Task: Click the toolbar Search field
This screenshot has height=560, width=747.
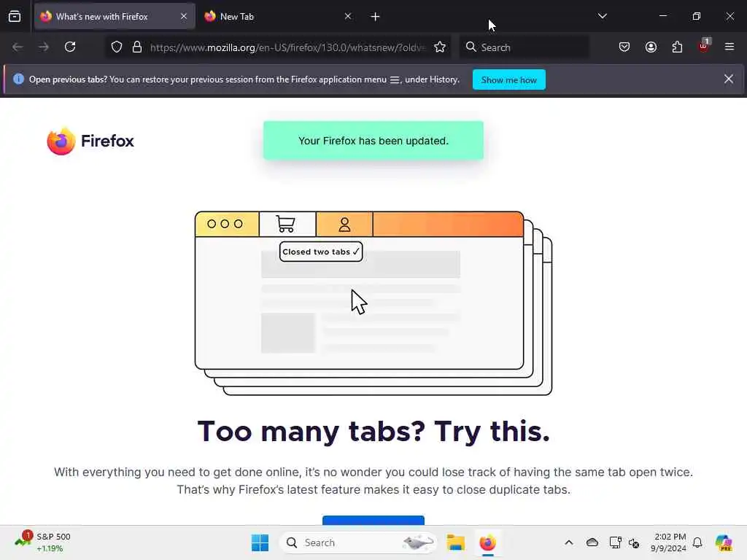Action: coord(524,47)
